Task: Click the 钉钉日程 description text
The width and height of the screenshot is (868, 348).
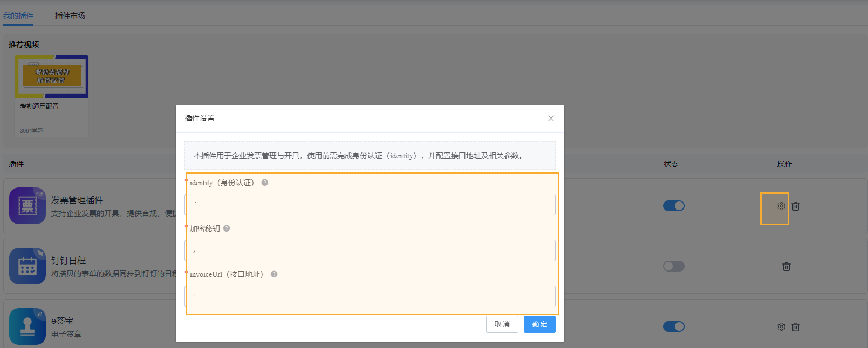Action: coord(114,274)
